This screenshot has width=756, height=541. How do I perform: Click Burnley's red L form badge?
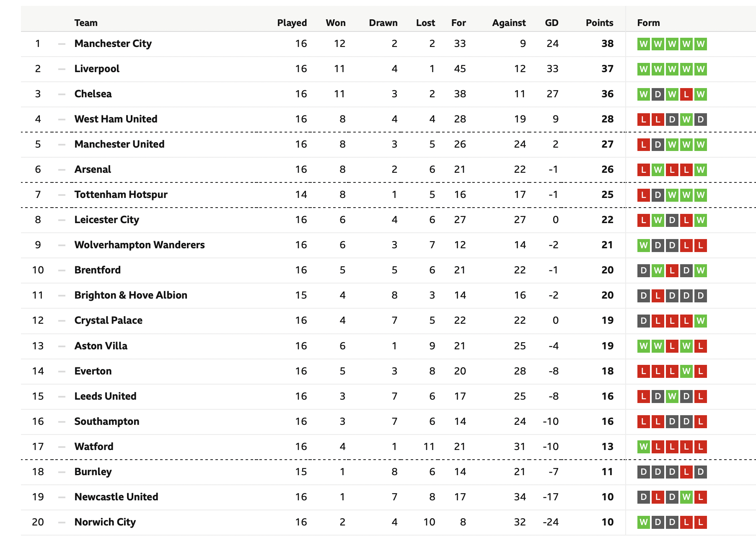coord(686,472)
